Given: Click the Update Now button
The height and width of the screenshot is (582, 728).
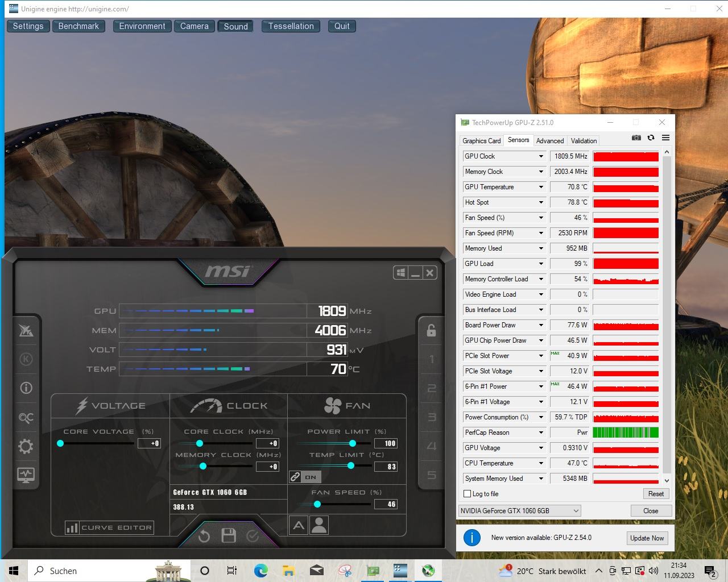Looking at the screenshot, I should coord(647,538).
